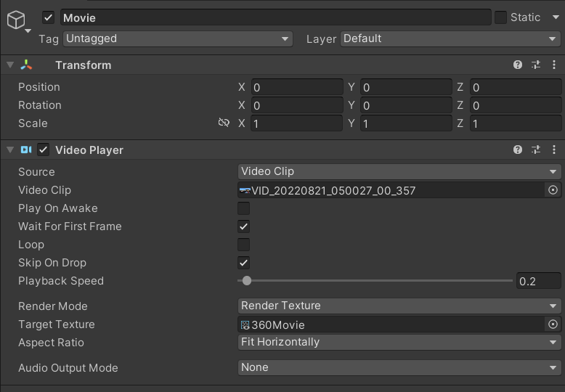
Task: Open Video Player more options menu
Action: [554, 150]
